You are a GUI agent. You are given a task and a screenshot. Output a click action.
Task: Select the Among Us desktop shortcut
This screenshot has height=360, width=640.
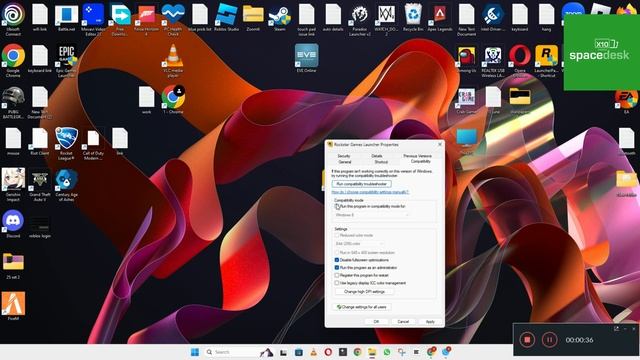coord(466,58)
